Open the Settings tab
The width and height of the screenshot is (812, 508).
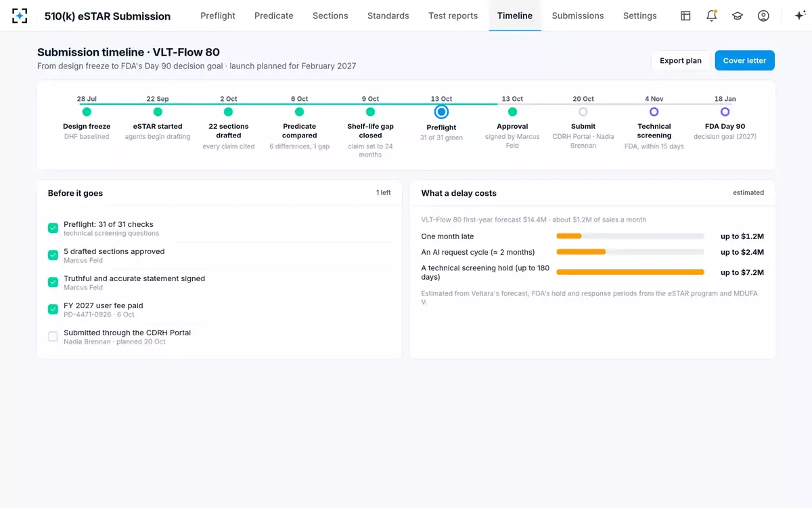click(x=640, y=16)
